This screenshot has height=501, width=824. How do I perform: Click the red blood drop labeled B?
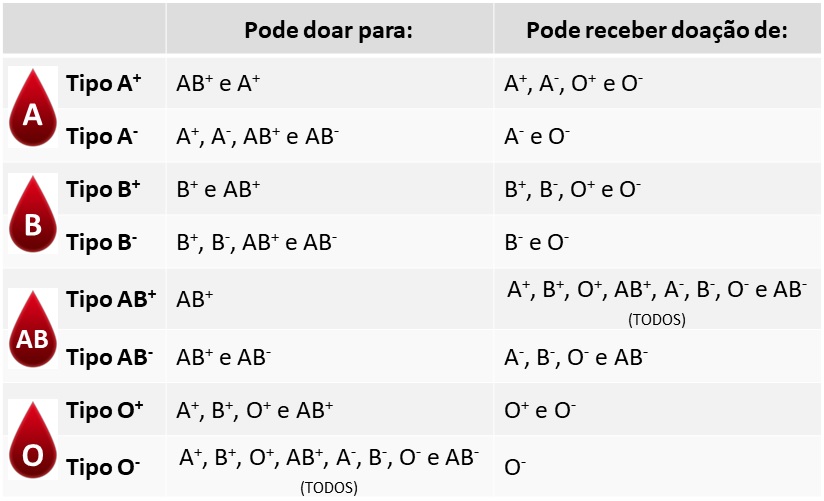coord(33,214)
